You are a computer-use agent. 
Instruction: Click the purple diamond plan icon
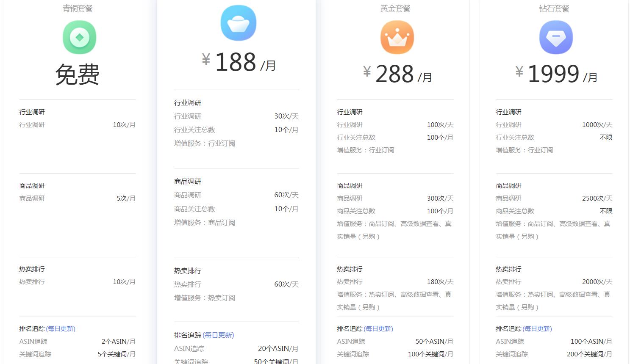click(x=556, y=38)
